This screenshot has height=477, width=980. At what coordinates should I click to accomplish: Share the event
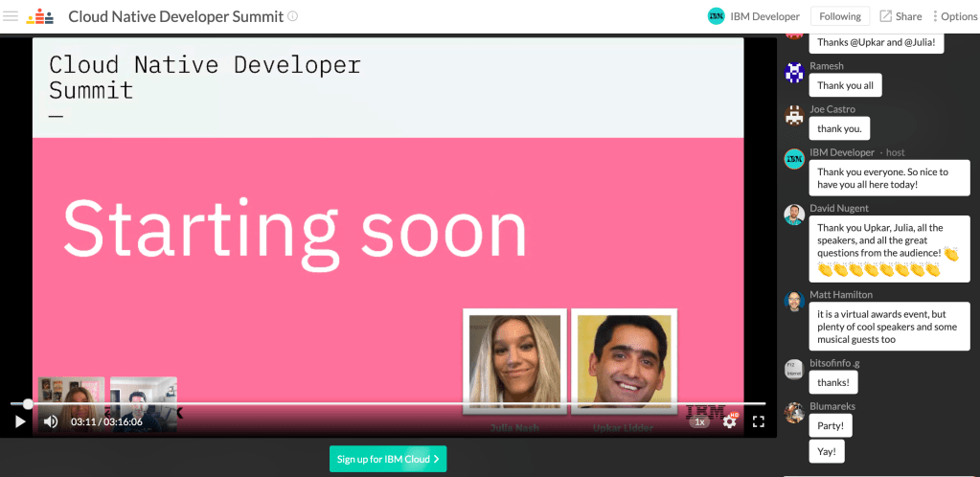(x=900, y=16)
